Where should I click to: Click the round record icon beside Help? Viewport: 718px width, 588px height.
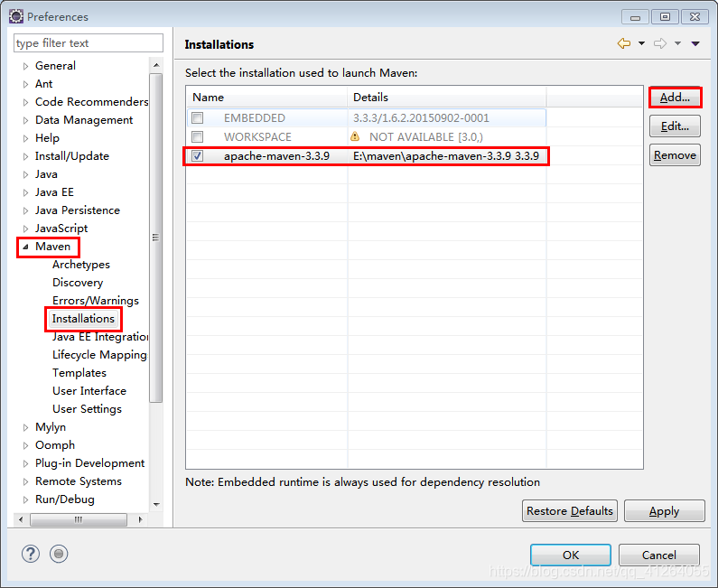tap(59, 554)
